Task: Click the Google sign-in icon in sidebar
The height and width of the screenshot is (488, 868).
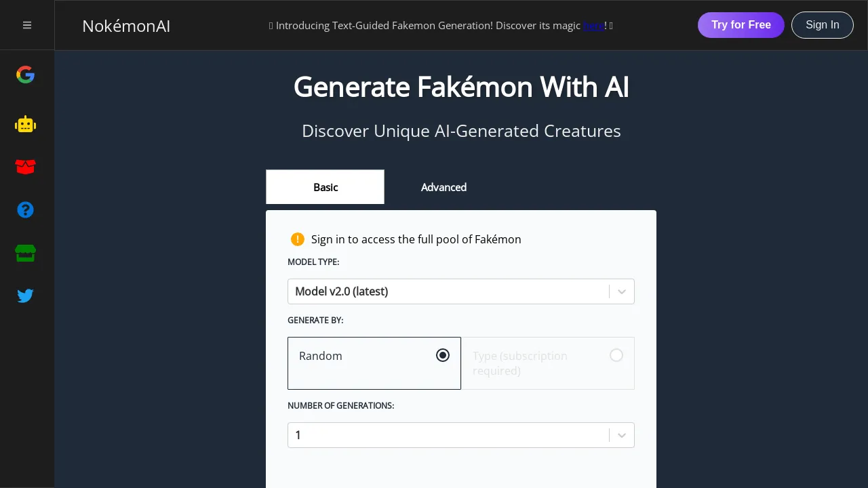Action: point(25,75)
